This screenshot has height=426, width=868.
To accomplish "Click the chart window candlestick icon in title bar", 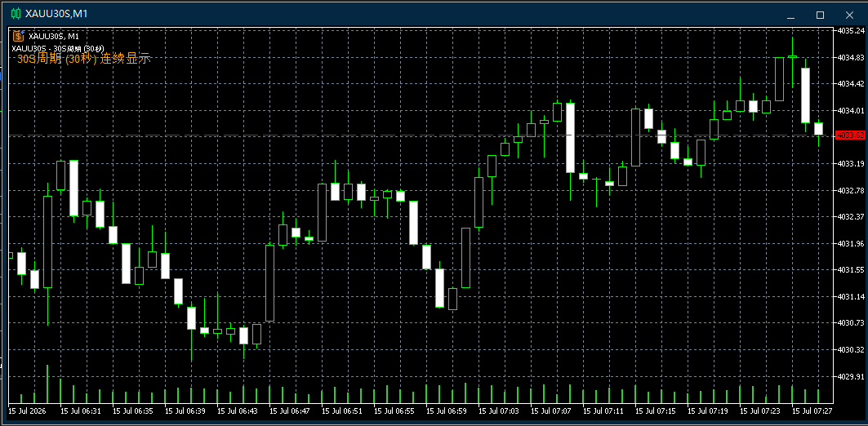I will click(16, 13).
